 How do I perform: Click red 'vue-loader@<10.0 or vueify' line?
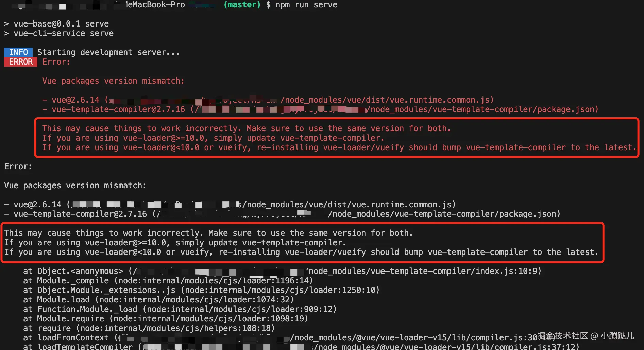click(x=339, y=147)
